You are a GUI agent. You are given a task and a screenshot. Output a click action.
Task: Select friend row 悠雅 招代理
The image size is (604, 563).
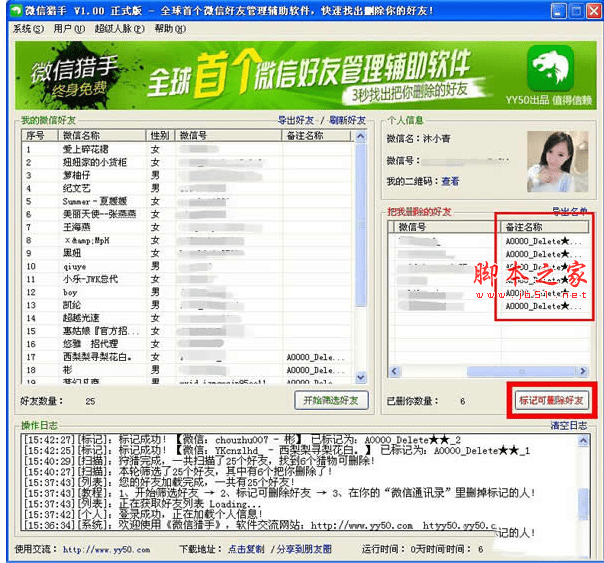pyautogui.click(x=187, y=344)
